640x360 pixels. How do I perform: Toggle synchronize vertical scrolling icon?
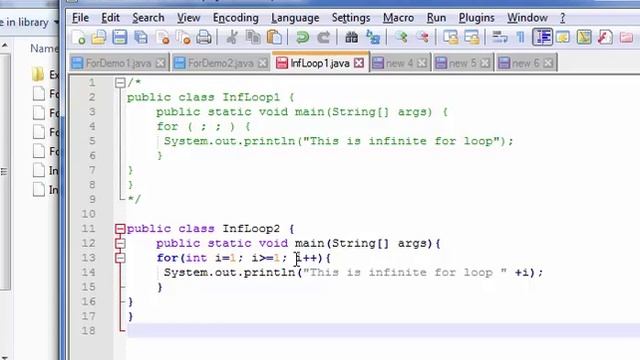[x=451, y=38]
